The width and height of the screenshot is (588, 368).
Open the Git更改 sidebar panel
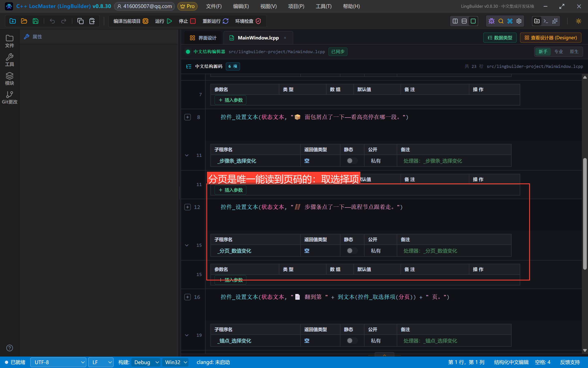tap(9, 98)
